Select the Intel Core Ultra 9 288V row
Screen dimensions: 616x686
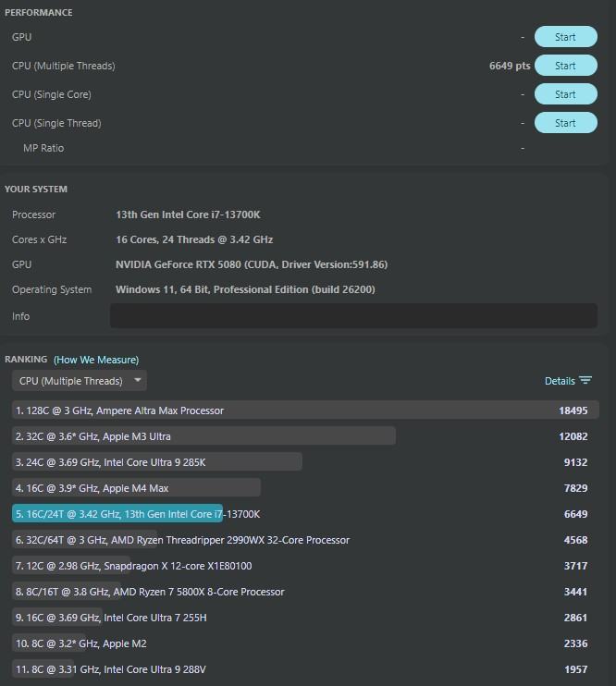click(305, 669)
